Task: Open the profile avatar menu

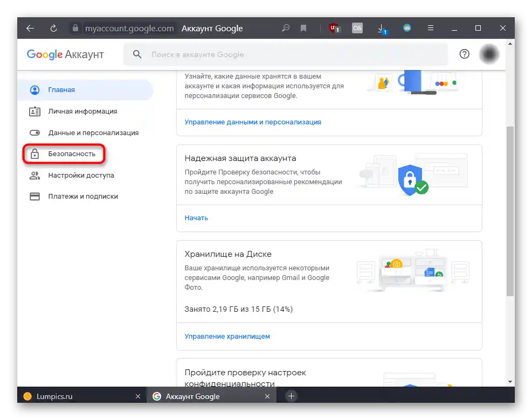Action: 489,54
